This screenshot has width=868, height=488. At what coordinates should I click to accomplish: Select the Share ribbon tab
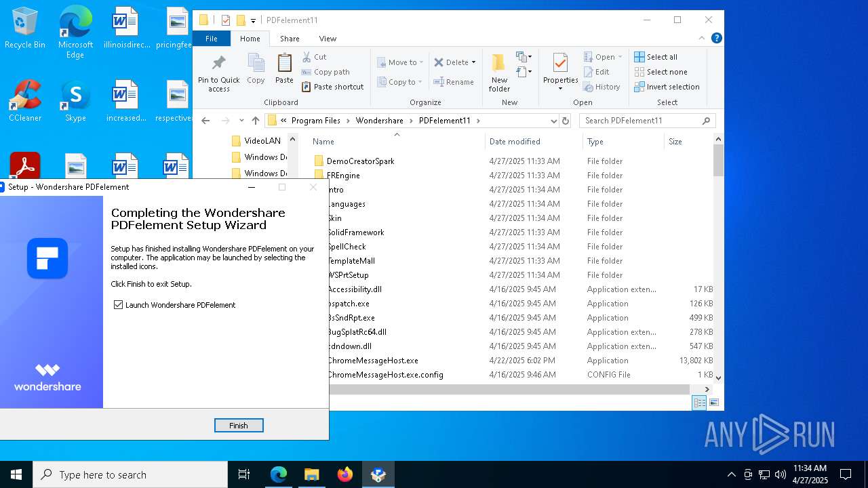coord(290,39)
